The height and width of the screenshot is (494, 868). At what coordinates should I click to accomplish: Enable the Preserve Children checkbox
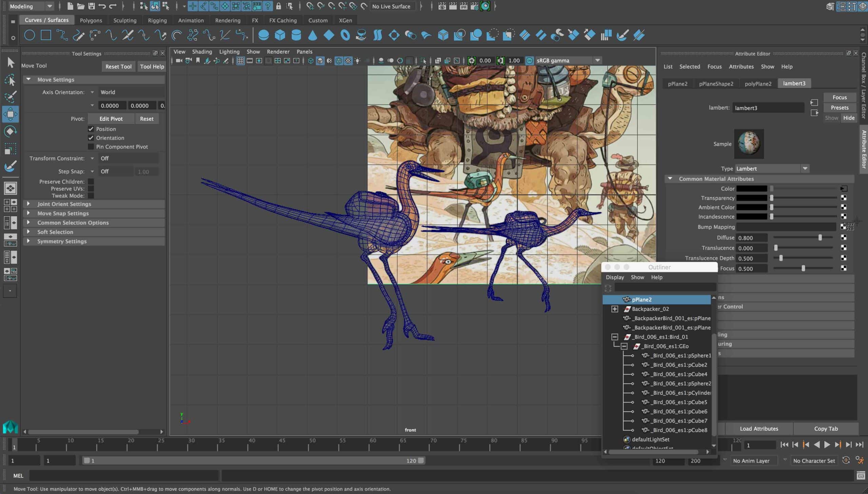[91, 182]
